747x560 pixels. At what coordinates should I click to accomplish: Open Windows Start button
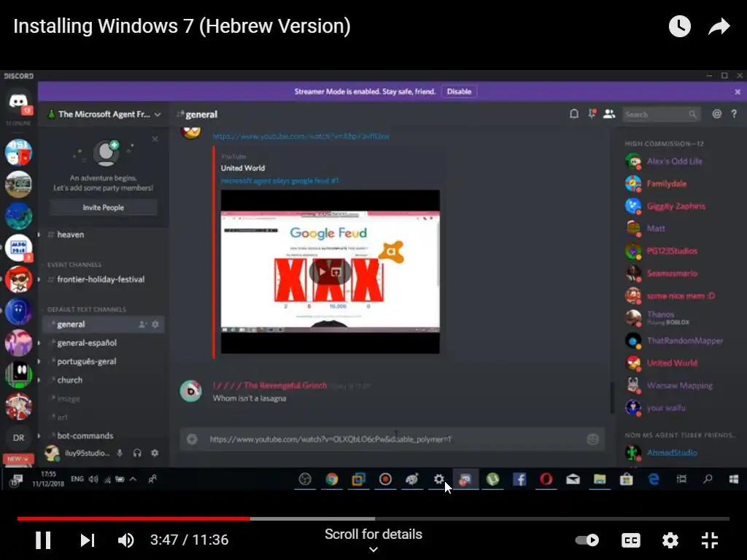tap(734, 479)
